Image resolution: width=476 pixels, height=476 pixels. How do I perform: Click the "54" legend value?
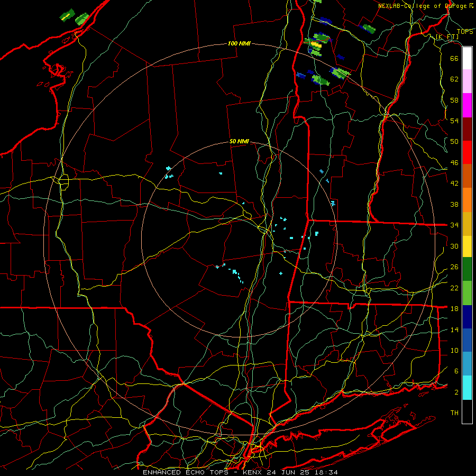pos(454,121)
